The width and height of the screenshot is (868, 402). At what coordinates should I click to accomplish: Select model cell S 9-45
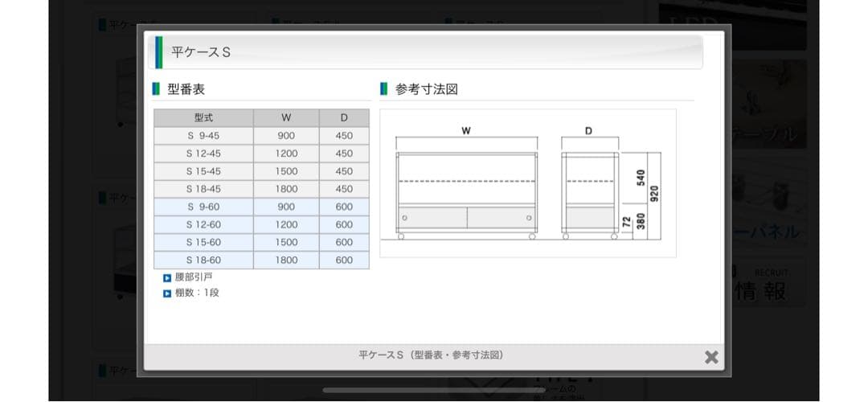click(x=203, y=136)
